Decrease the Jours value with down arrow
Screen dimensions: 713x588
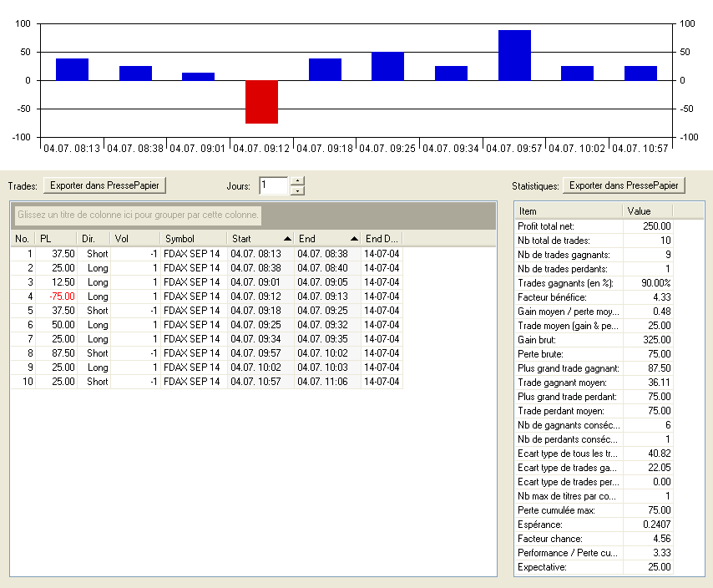tap(297, 190)
